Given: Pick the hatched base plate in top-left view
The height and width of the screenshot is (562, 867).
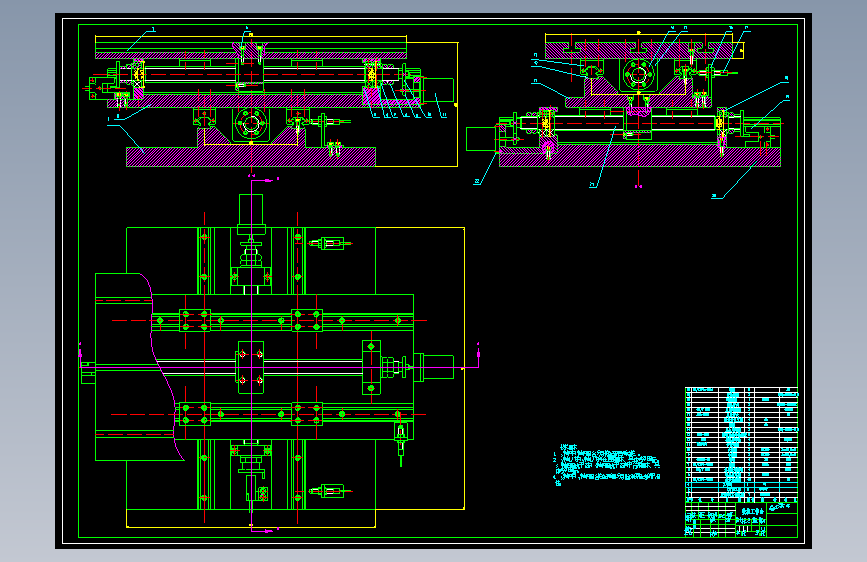Looking at the screenshot, I should (251, 157).
